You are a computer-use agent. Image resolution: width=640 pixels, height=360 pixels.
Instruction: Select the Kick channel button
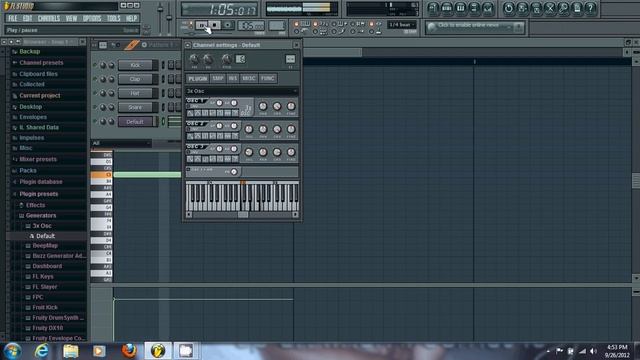point(135,65)
